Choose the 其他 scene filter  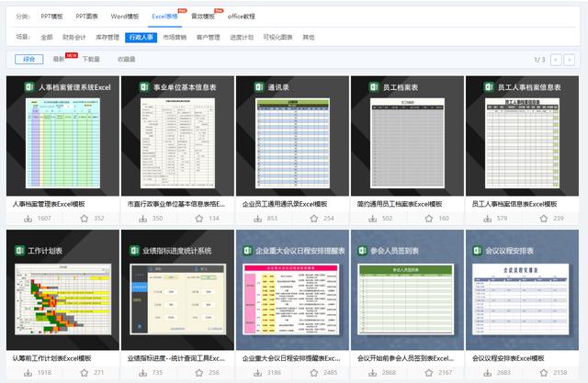coord(309,38)
